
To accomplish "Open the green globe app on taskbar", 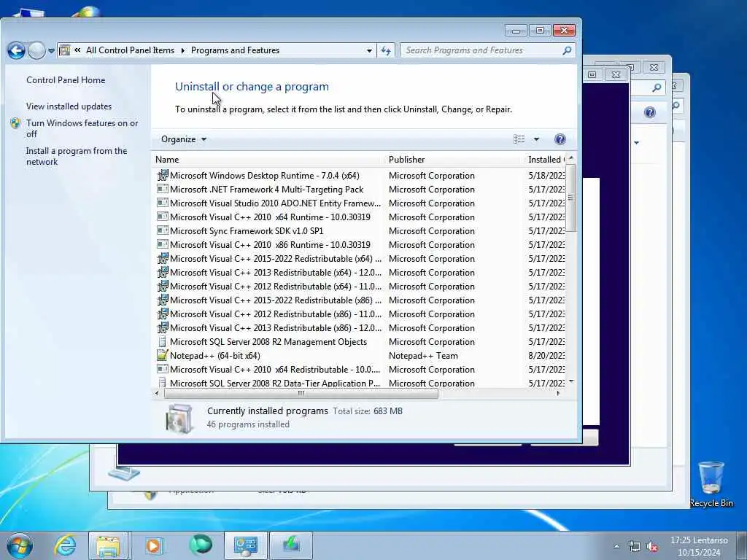I will coord(201,545).
